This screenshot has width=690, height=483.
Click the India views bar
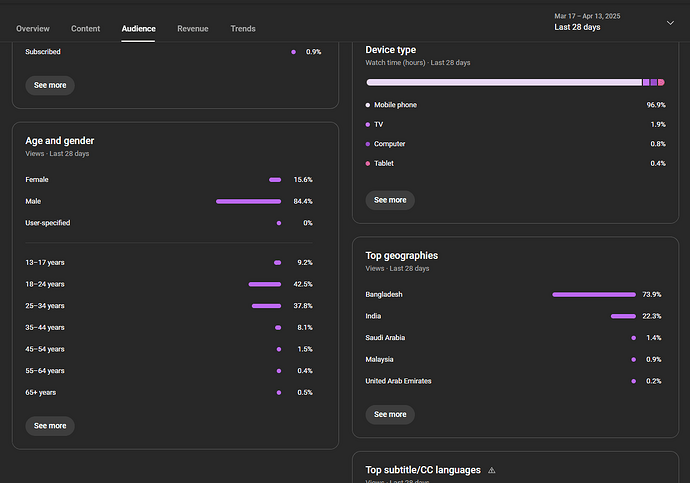[x=623, y=316]
